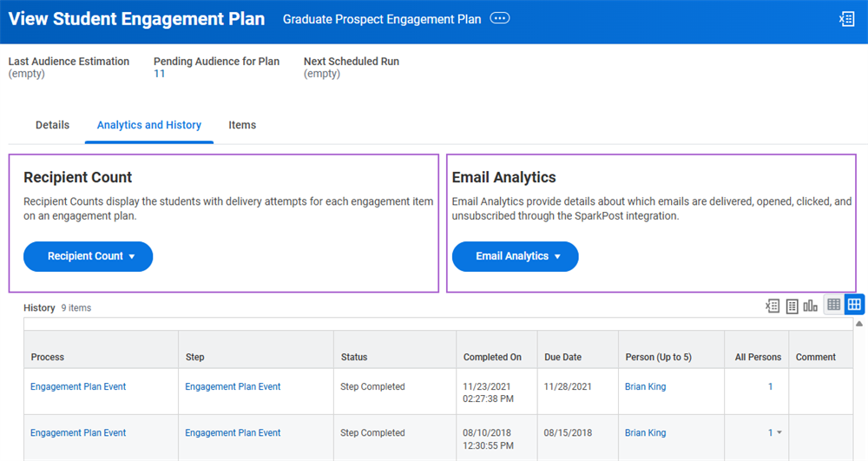The height and width of the screenshot is (461, 868).
Task: Export page to Excel from header icon
Action: pos(846,19)
